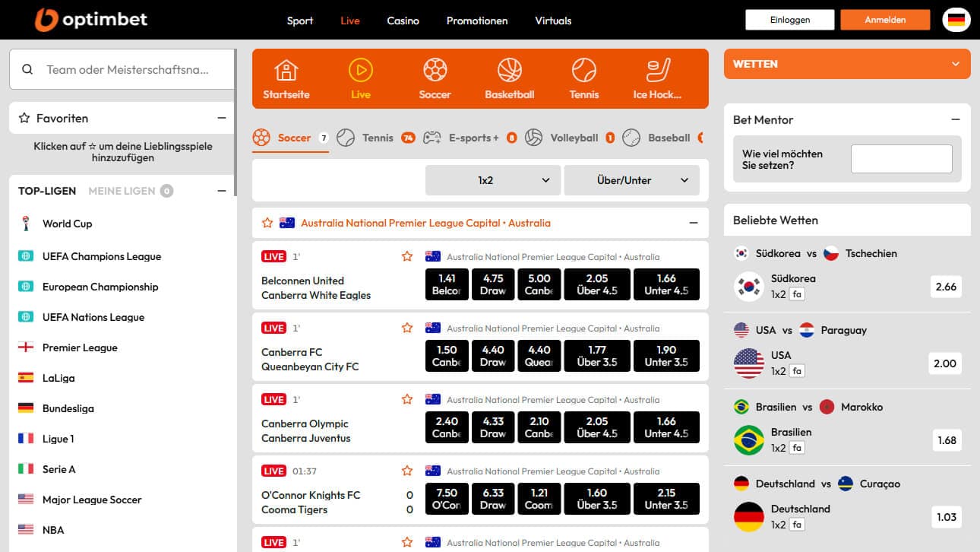The image size is (980, 552).
Task: Pick Deutschland odds 1.03
Action: coord(947,517)
